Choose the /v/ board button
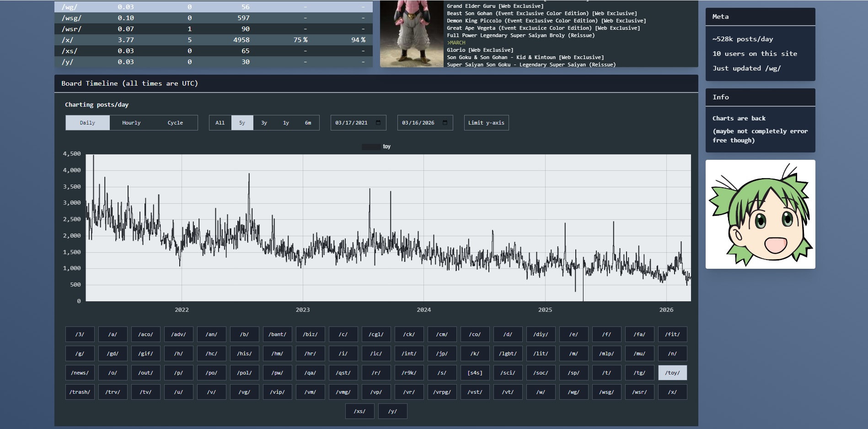Image resolution: width=868 pixels, height=429 pixels. coord(212,392)
